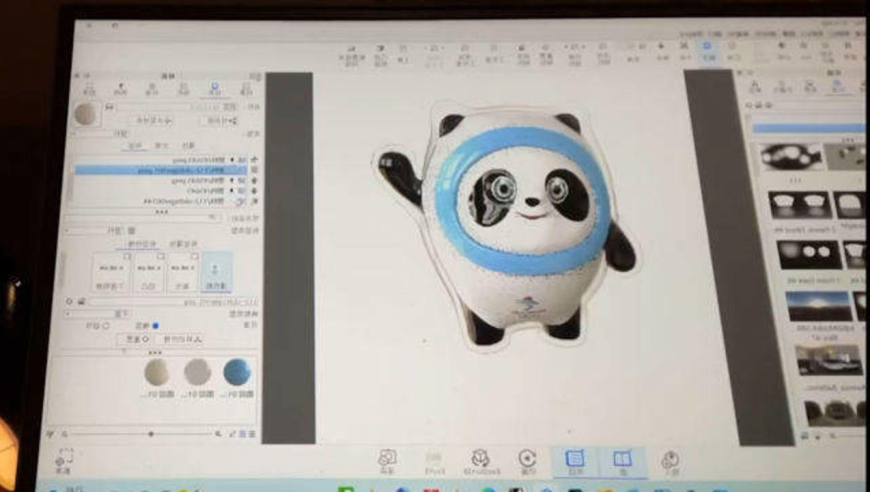The width and height of the screenshot is (870, 492).
Task: Select the empty radio option
Action: coord(105,326)
